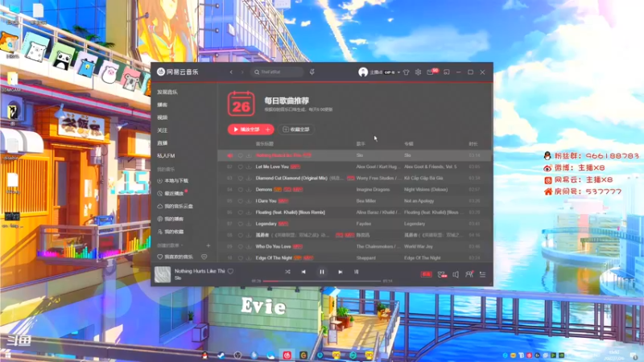Image resolution: width=644 pixels, height=362 pixels.
Task: Open the messages mail icon with badge
Action: (430, 72)
